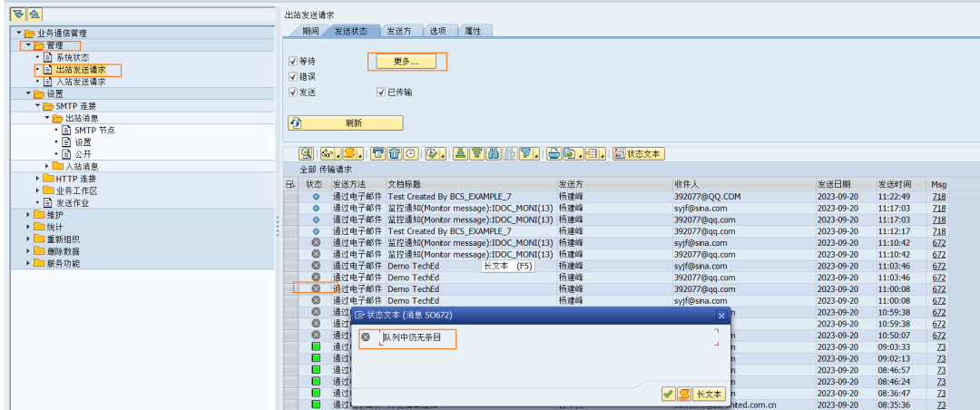Select recipient cell 392077@QQ.COM

[x=707, y=196]
